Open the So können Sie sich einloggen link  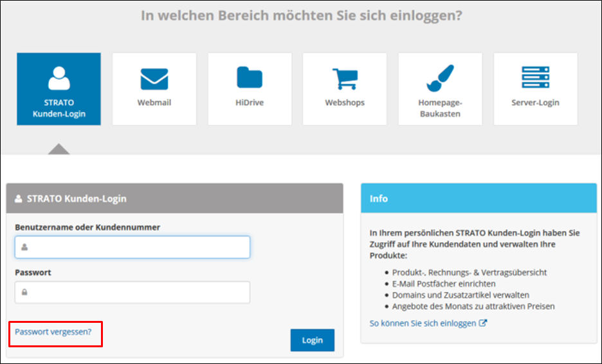coord(428,323)
